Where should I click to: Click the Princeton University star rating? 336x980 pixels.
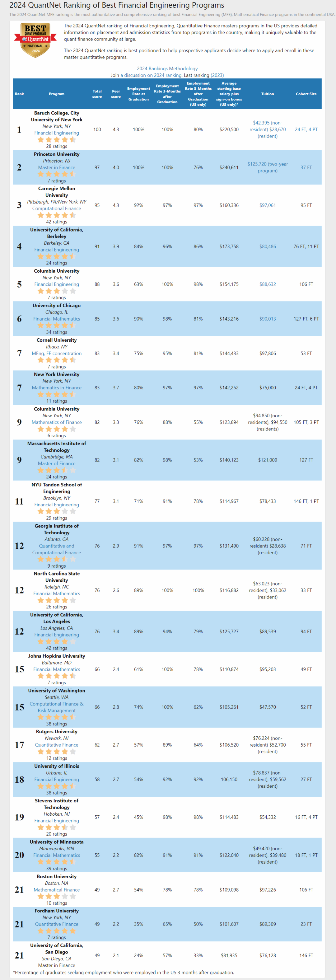click(x=57, y=174)
